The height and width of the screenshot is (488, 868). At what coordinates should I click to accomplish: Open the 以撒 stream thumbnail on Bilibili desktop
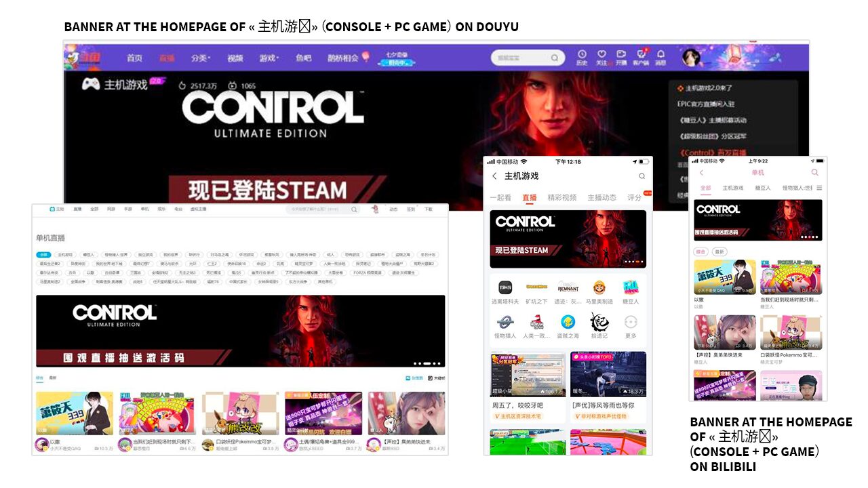(75, 413)
